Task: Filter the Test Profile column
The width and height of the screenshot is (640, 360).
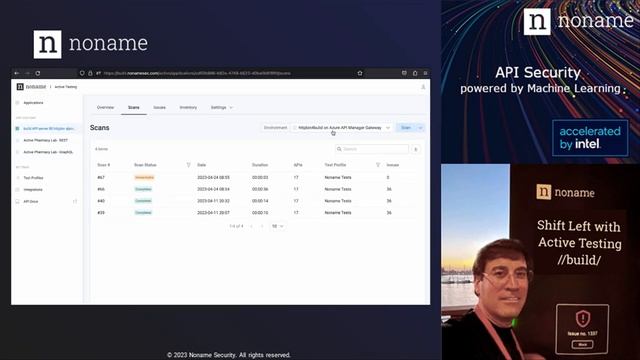Action: 378,165
